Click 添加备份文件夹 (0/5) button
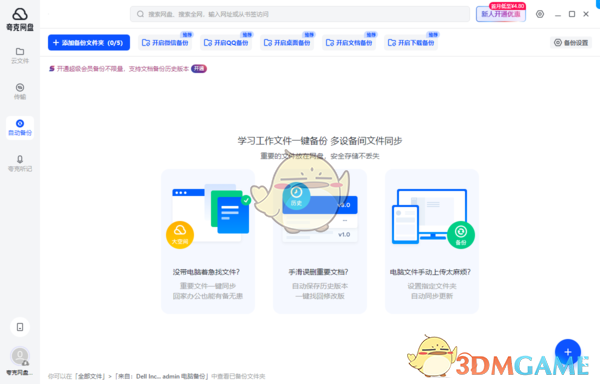600x384 pixels. click(x=89, y=42)
